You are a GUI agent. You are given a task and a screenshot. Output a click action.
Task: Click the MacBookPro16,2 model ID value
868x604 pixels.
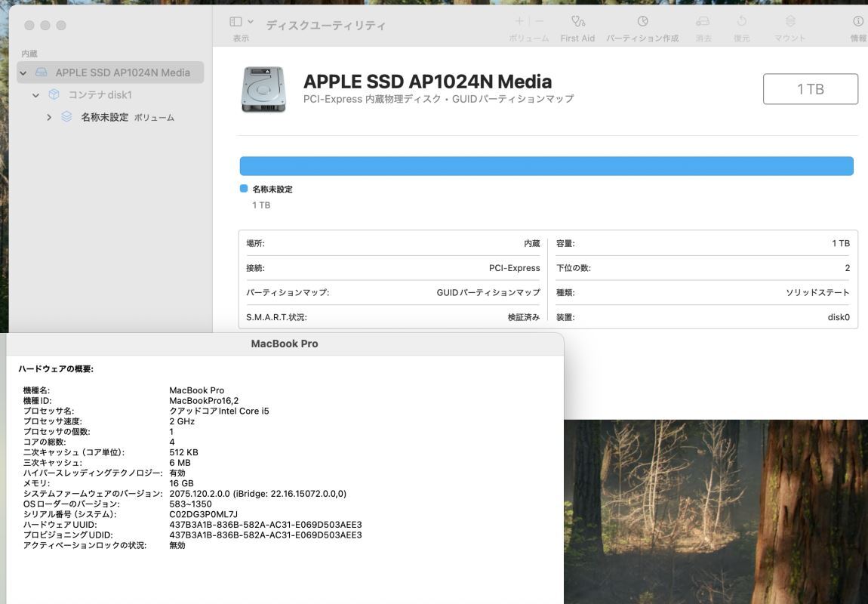(204, 401)
